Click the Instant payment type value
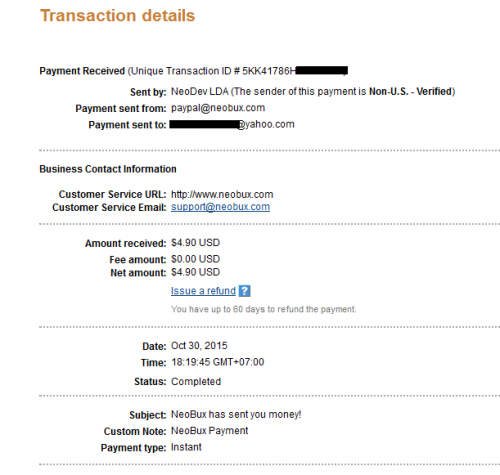The width and height of the screenshot is (500, 475). [x=186, y=447]
